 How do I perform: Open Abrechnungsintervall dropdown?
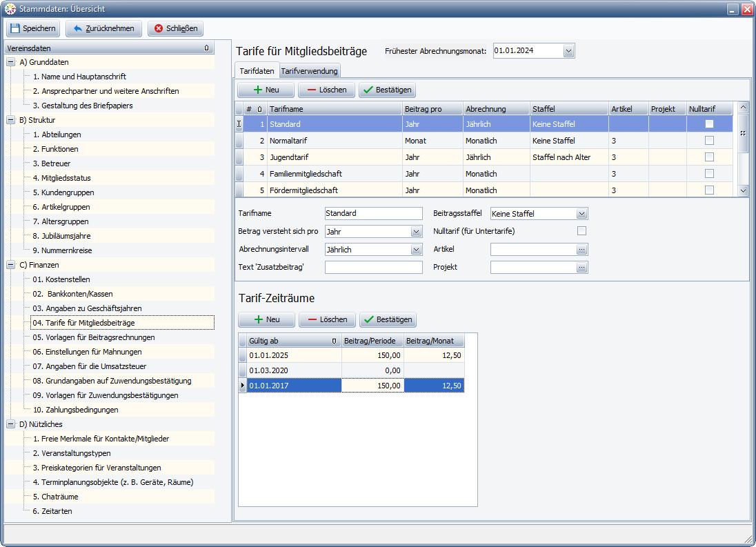click(x=417, y=249)
